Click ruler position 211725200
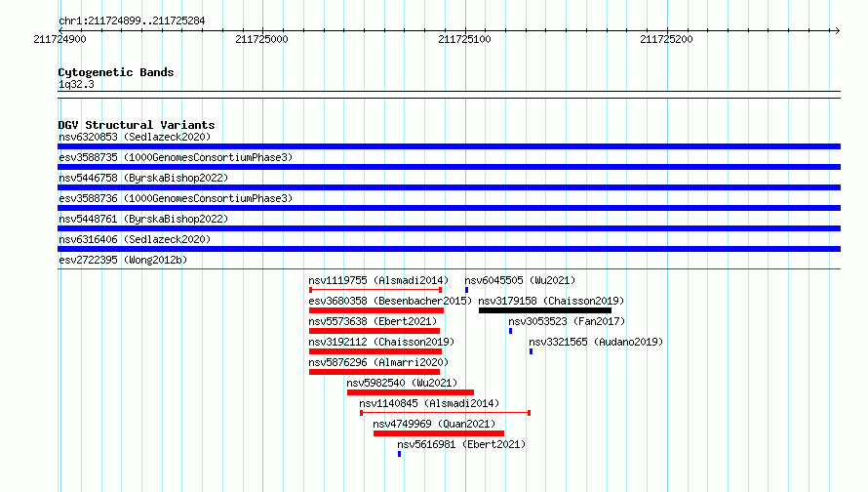The width and height of the screenshot is (868, 492). click(x=666, y=39)
